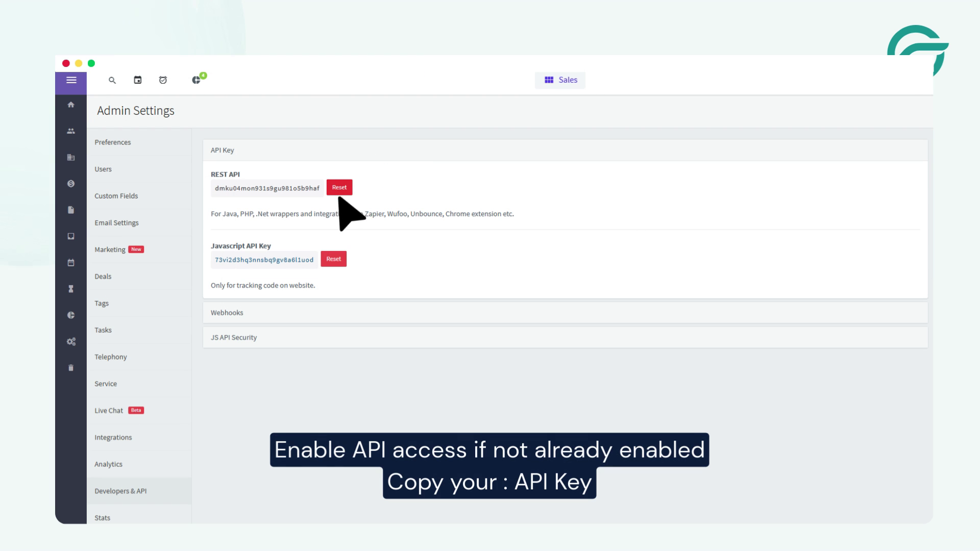Navigate home using the house icon
The height and width of the screenshot is (551, 980).
(x=71, y=104)
